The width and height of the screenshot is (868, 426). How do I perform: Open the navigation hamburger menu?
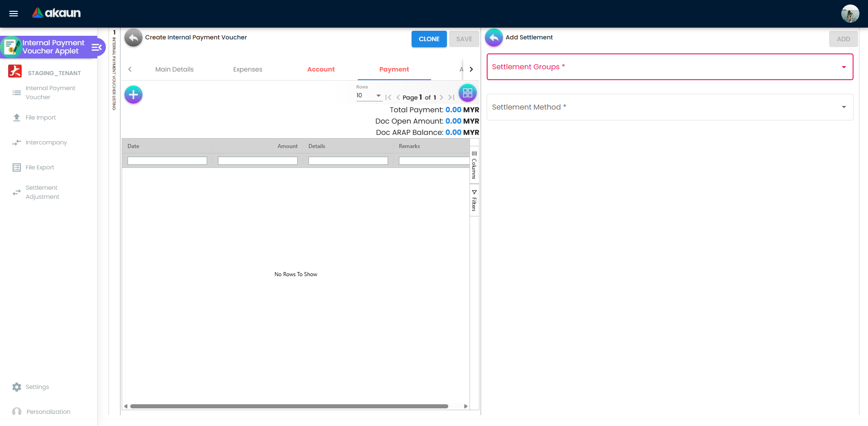14,14
